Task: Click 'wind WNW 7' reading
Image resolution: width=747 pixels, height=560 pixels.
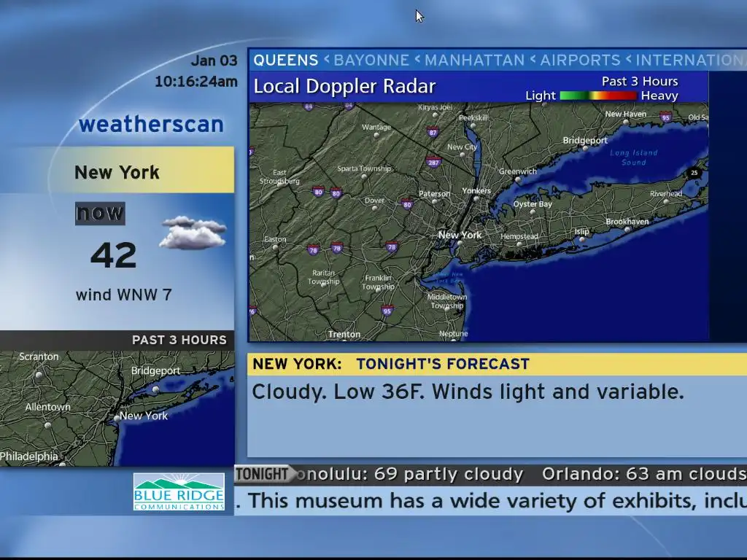Action: click(x=123, y=295)
